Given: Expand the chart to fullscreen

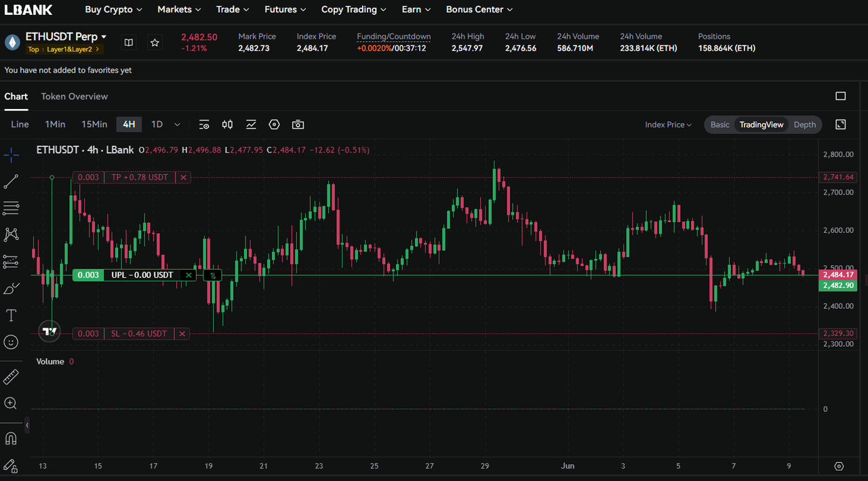Looking at the screenshot, I should tap(841, 125).
